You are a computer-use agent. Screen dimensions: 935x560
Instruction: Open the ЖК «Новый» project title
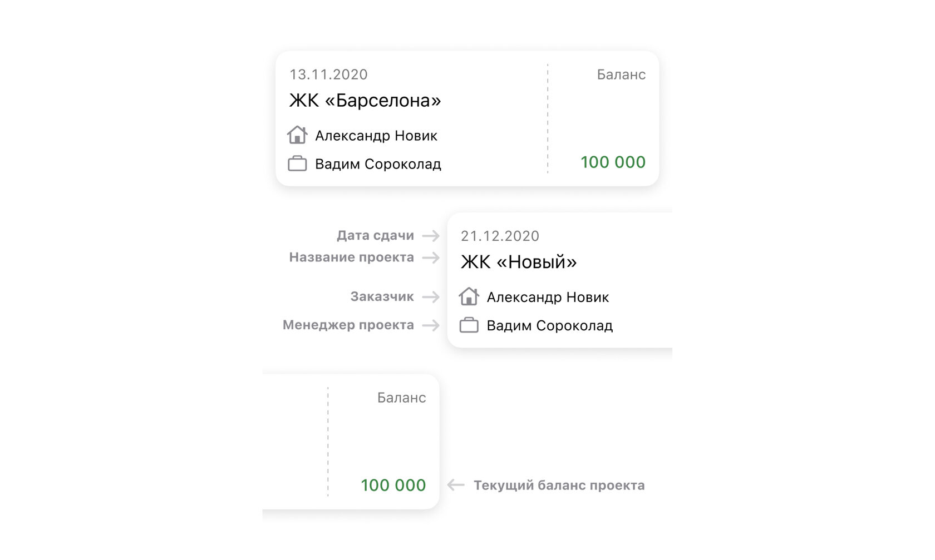(x=519, y=262)
